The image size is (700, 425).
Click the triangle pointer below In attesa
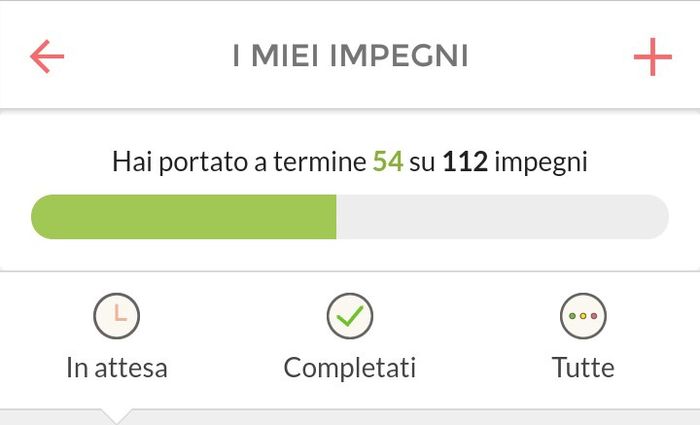pos(117,416)
